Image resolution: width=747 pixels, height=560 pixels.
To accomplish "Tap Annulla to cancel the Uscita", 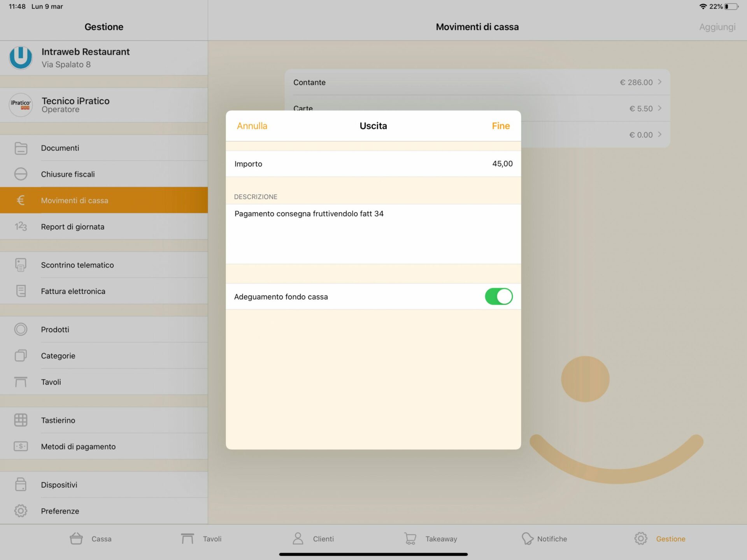I will coord(252,126).
